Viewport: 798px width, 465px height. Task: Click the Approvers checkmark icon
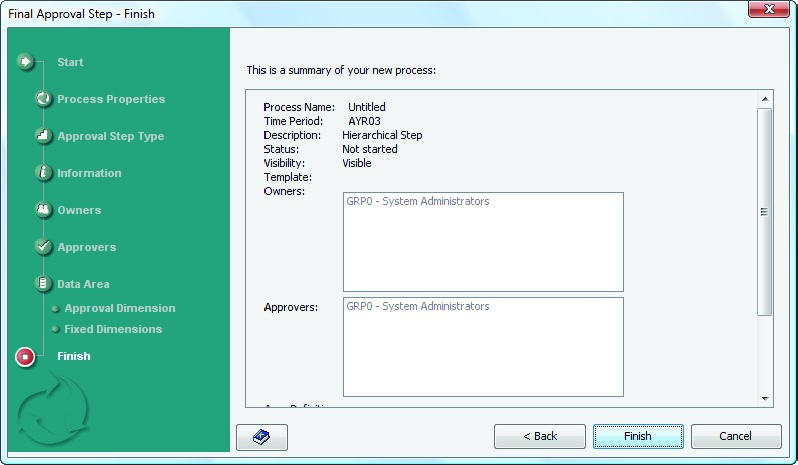click(x=43, y=247)
